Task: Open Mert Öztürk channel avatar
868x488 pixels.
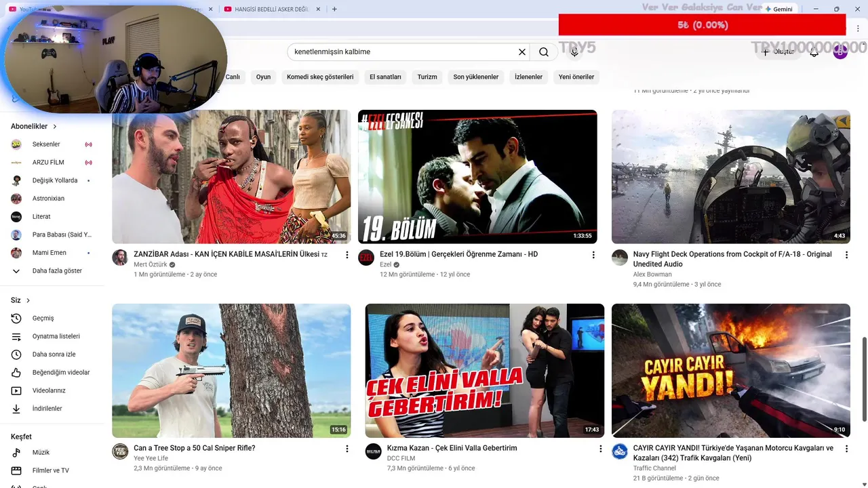Action: (120, 258)
